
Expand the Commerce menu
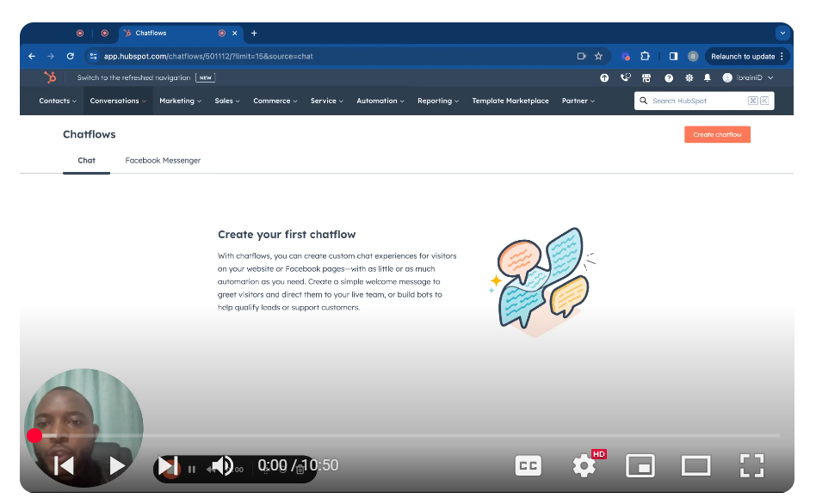click(x=275, y=101)
